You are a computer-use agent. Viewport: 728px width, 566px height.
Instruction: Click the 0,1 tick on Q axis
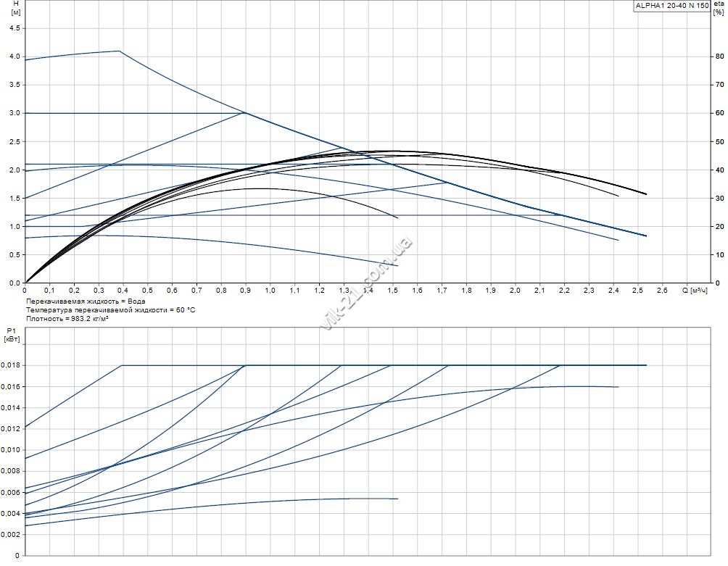pos(49,291)
